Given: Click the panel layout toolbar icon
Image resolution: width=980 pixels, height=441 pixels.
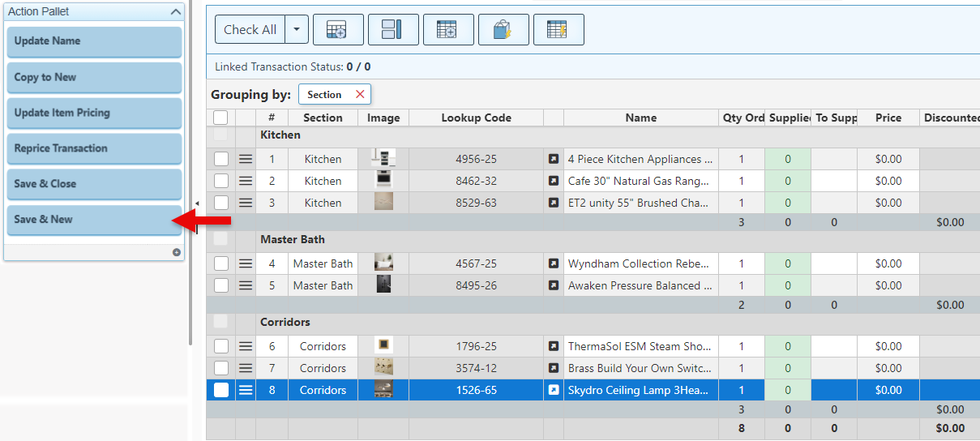Looking at the screenshot, I should click(393, 30).
